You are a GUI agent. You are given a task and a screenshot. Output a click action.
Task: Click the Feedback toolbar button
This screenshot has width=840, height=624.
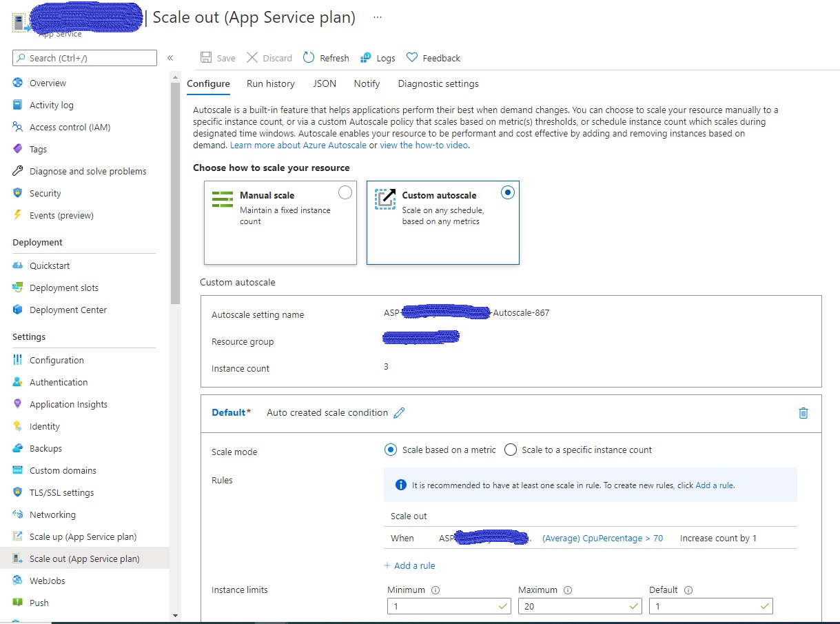(x=433, y=58)
